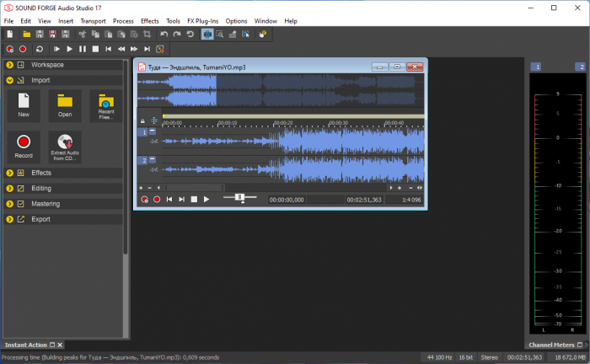This screenshot has width=590, height=364.
Task: Open the Effects menu
Action: (x=150, y=21)
